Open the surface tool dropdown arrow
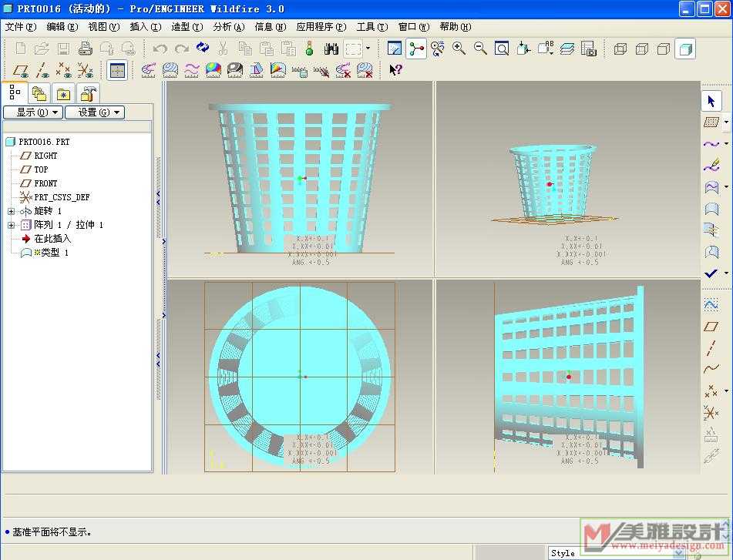This screenshot has height=560, width=733. point(726,187)
